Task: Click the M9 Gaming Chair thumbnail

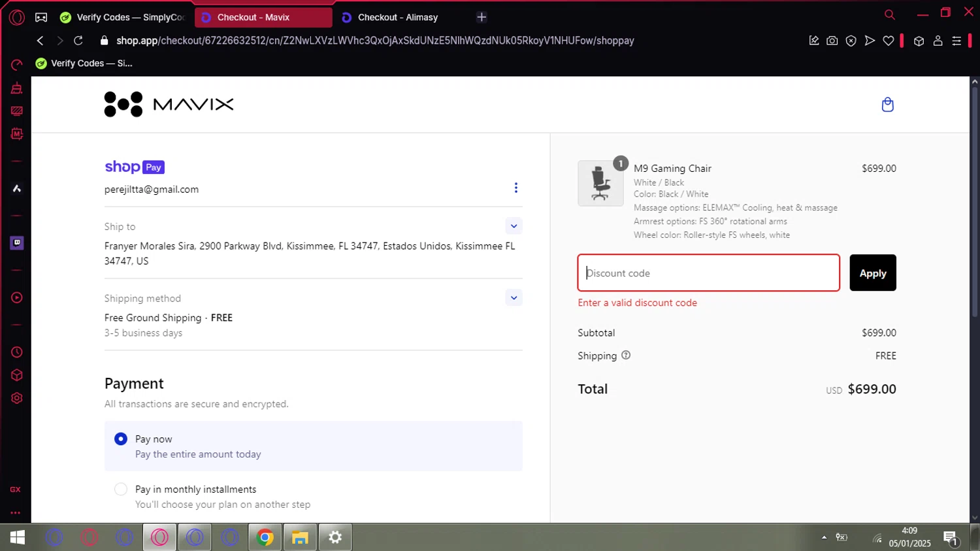Action: (x=600, y=184)
